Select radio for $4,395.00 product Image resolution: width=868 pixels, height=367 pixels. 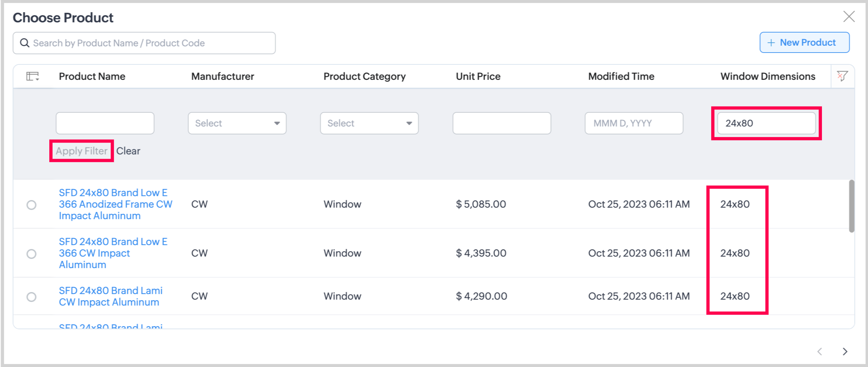(31, 254)
